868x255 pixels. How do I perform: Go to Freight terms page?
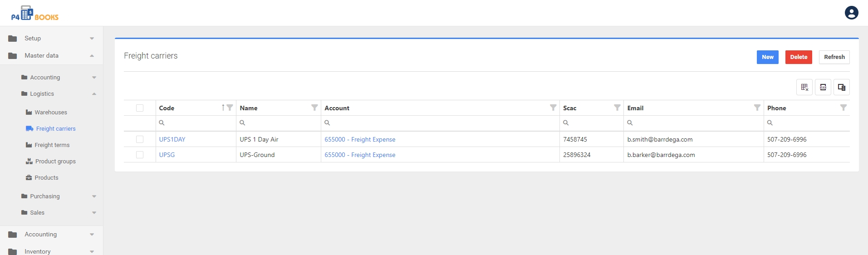click(52, 145)
